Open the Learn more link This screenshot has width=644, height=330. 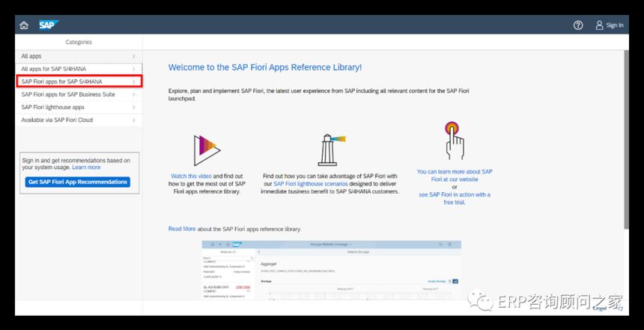click(86, 168)
